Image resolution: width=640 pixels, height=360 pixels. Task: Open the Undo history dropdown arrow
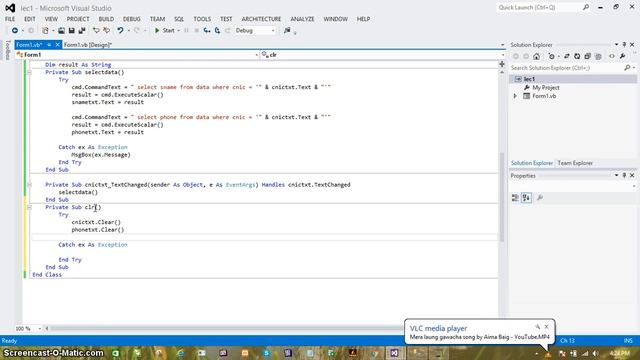point(129,31)
